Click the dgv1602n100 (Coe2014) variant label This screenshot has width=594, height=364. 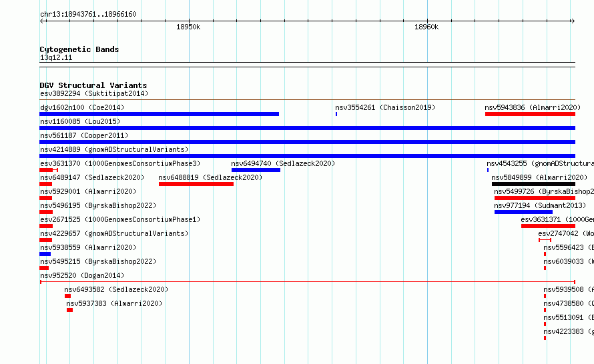pos(82,107)
